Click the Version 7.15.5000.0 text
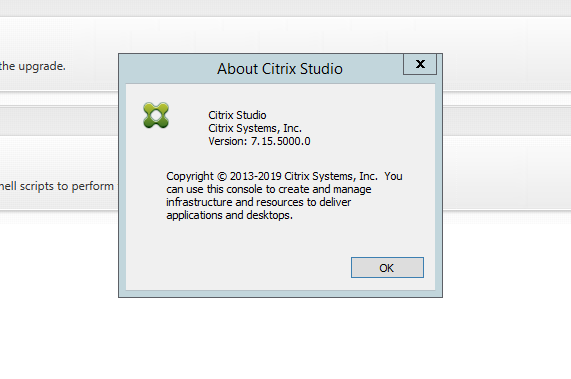 click(259, 141)
